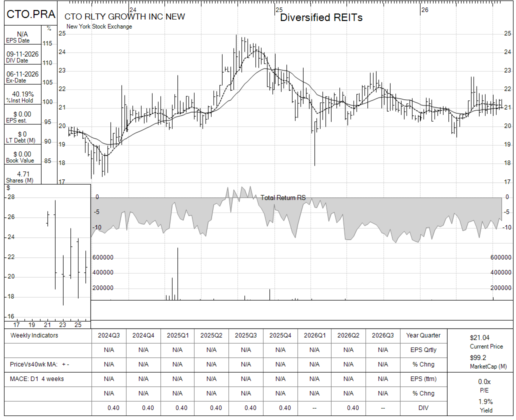Click the 0.0x P/E value
This screenshot has width=516, height=420.
click(x=484, y=382)
